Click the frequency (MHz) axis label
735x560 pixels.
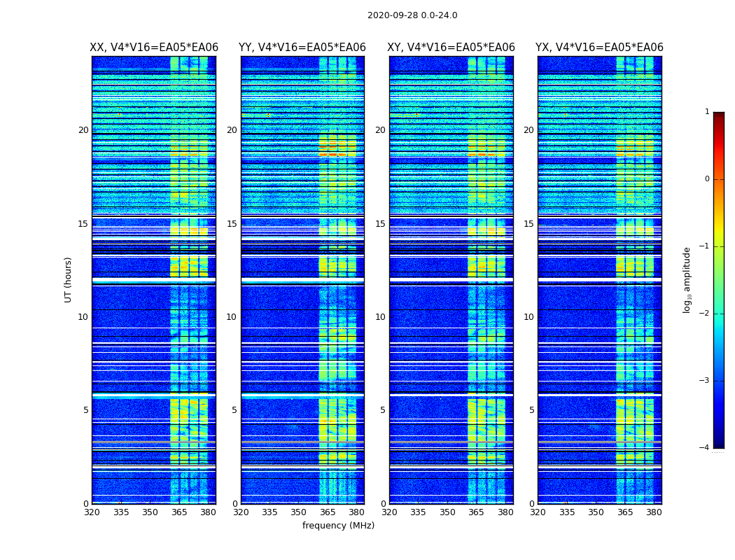point(338,525)
